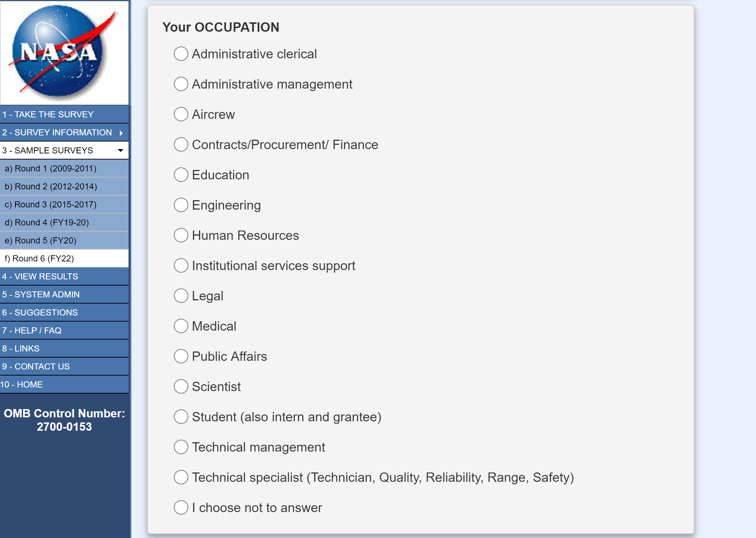Select the Scientist radio button
This screenshot has width=756, height=538.
point(181,387)
